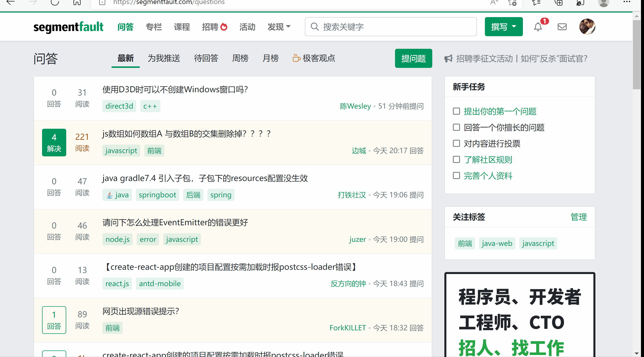Click the notification bell icon

(x=538, y=27)
